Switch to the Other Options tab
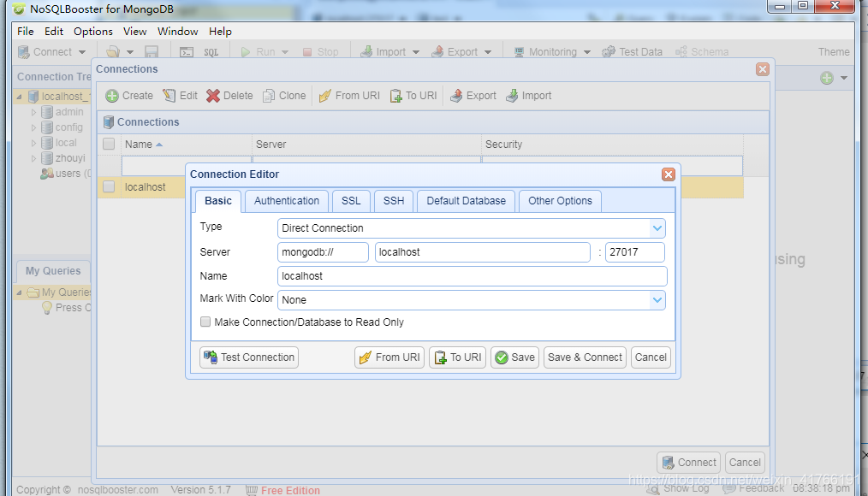Viewport: 868px width, 496px height. point(560,201)
